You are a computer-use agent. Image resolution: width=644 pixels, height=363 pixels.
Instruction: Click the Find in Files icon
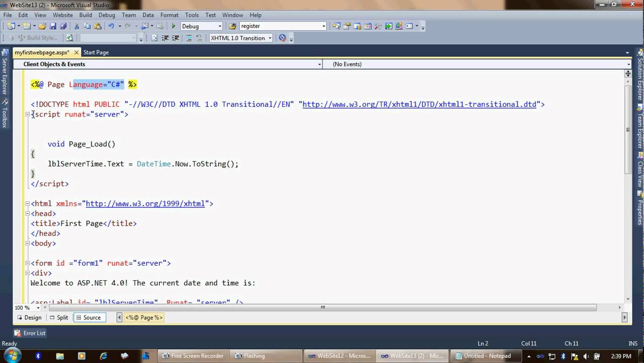232,26
